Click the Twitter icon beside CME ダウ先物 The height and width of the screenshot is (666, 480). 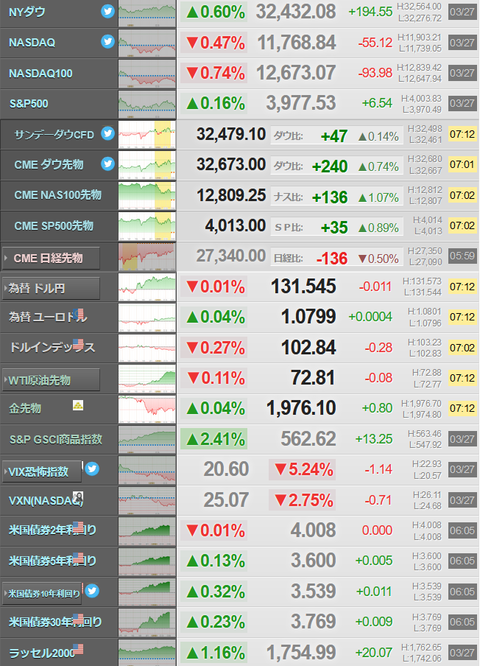point(108,164)
